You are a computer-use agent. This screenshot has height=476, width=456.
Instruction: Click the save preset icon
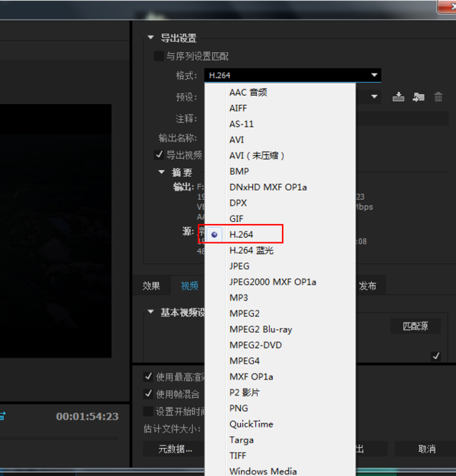pyautogui.click(x=398, y=97)
